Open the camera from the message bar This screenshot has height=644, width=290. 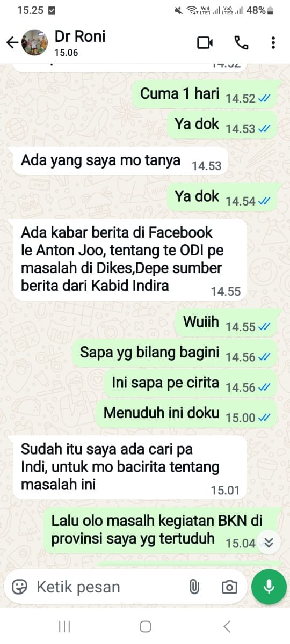pos(229,587)
